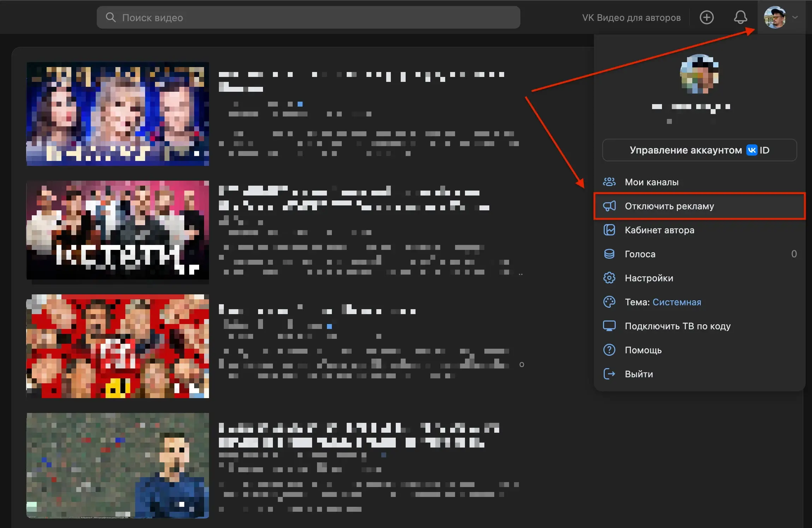Select Отключить рекламу menu entry
This screenshot has width=812, height=528.
point(699,206)
